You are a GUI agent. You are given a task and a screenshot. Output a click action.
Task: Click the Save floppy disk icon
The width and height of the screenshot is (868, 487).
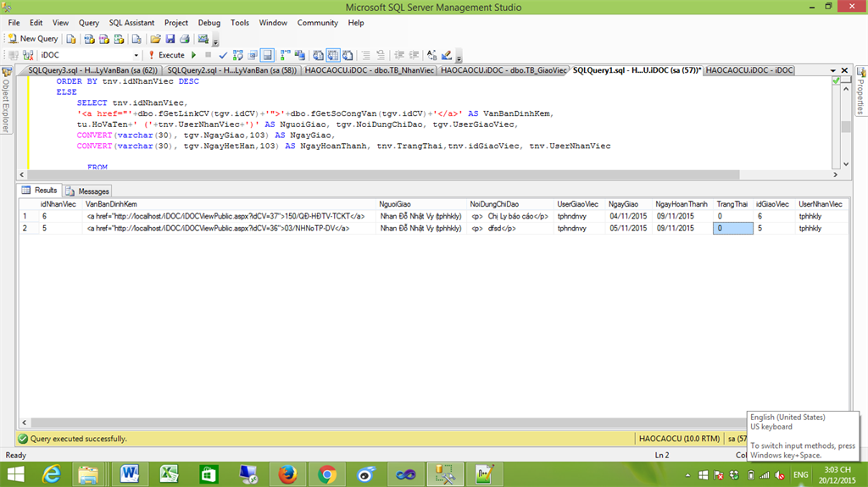(x=170, y=39)
